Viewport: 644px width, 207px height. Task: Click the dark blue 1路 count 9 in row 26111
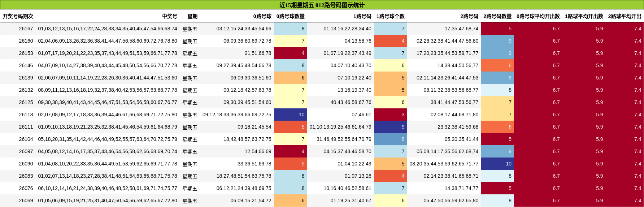[x=391, y=127]
